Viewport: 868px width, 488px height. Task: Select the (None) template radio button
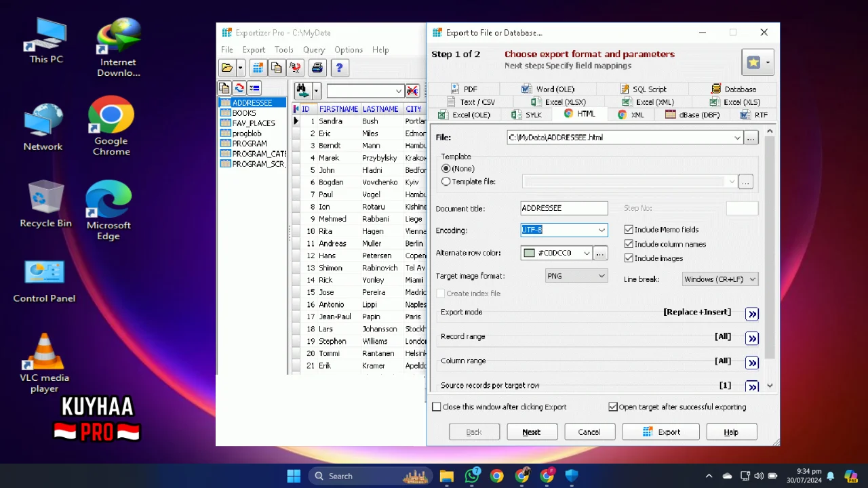pos(446,168)
